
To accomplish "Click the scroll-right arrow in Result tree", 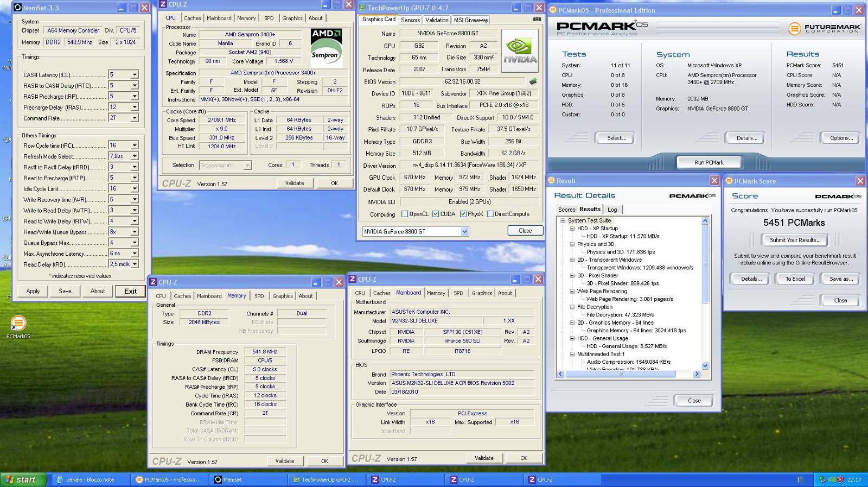I will [x=697, y=374].
